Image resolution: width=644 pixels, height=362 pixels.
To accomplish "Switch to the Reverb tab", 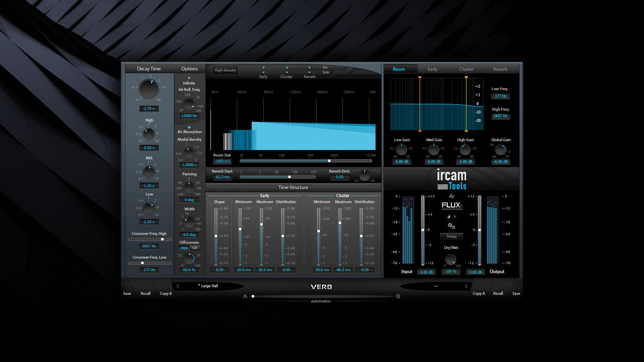I will [500, 69].
